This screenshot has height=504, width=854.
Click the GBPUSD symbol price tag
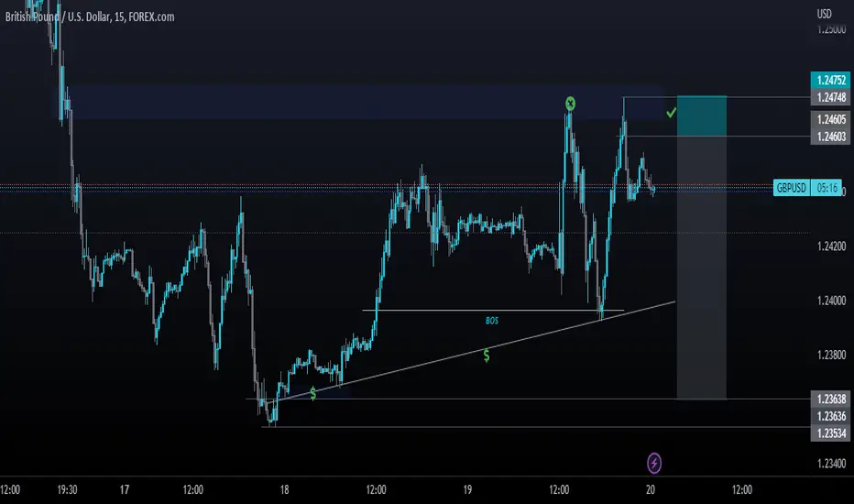coord(792,188)
